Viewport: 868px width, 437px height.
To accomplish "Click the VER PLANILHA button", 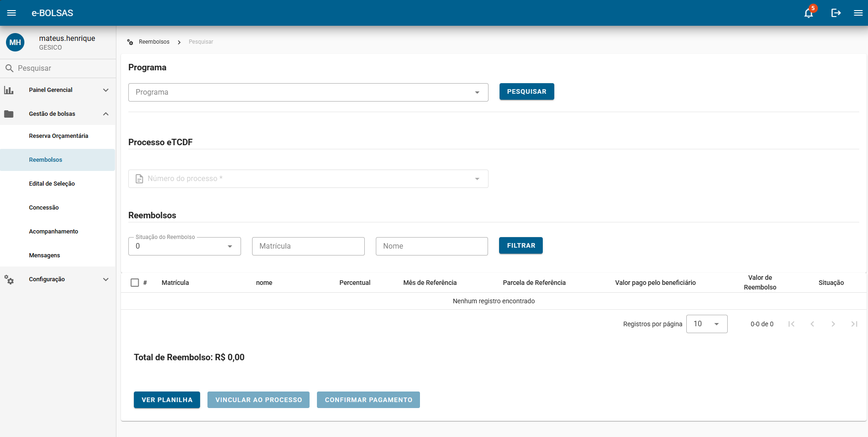I will (x=167, y=400).
